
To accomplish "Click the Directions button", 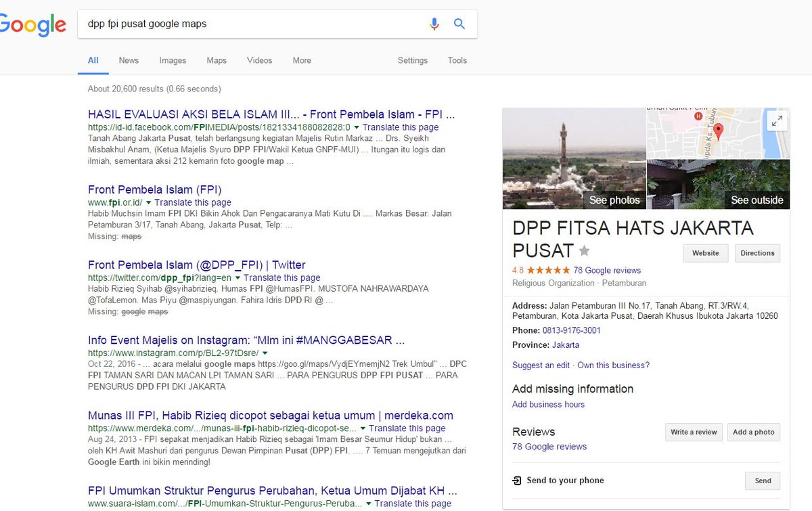I will (x=757, y=253).
